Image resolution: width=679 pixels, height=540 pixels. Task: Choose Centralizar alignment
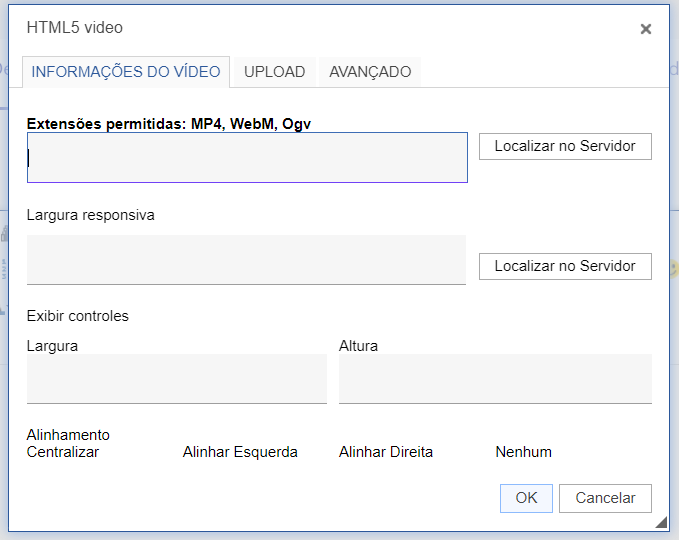coord(63,452)
